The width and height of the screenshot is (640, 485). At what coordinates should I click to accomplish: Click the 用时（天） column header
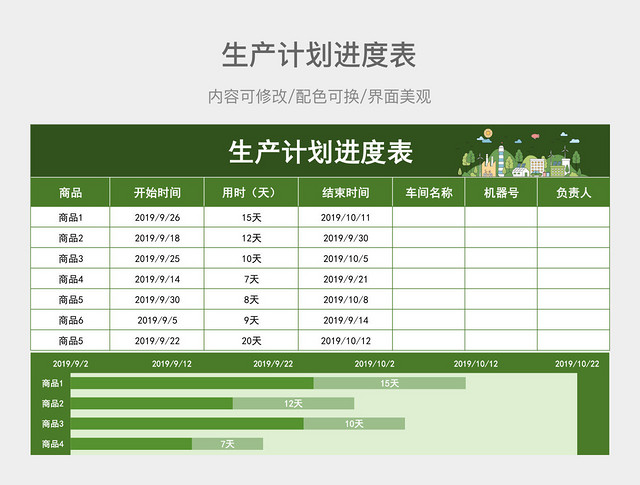[251, 192]
